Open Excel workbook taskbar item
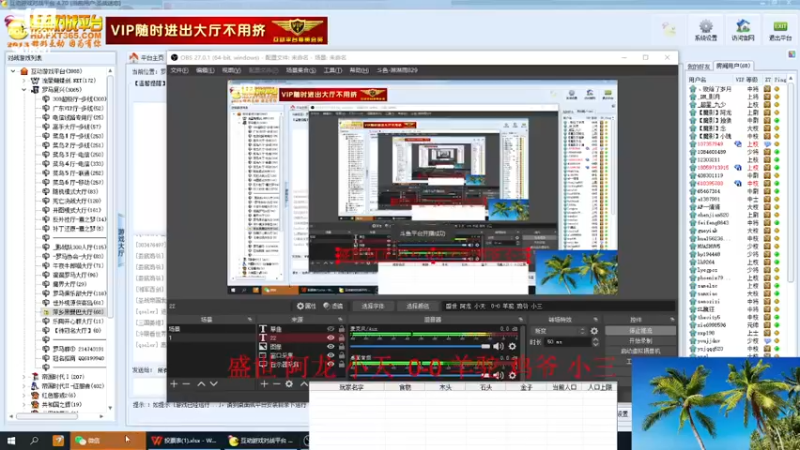 (184, 440)
